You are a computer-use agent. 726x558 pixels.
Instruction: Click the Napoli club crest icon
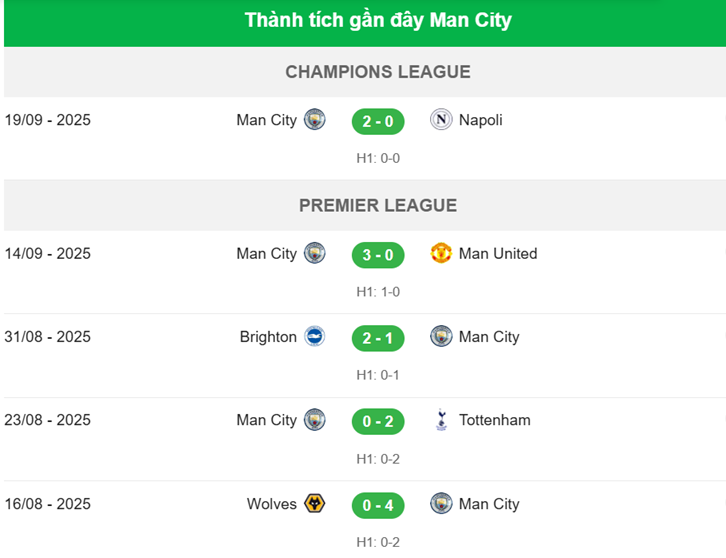441,120
